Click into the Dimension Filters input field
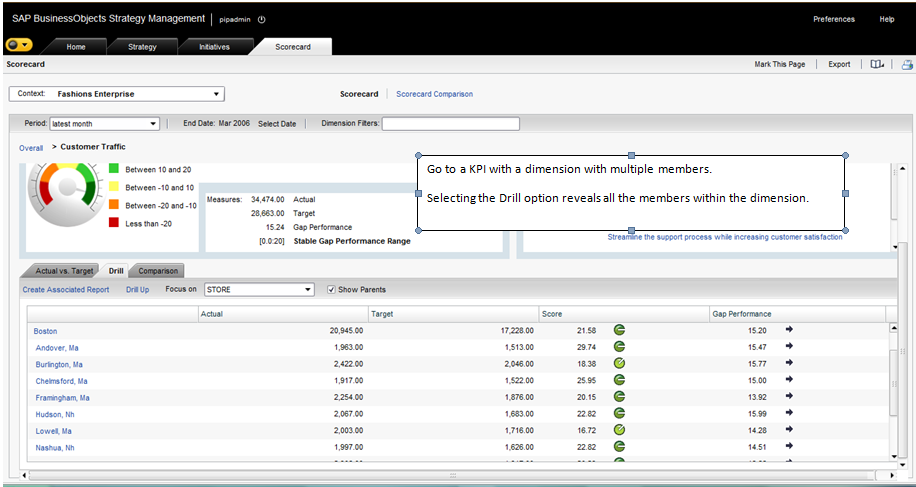The width and height of the screenshot is (916, 487). pyautogui.click(x=450, y=124)
